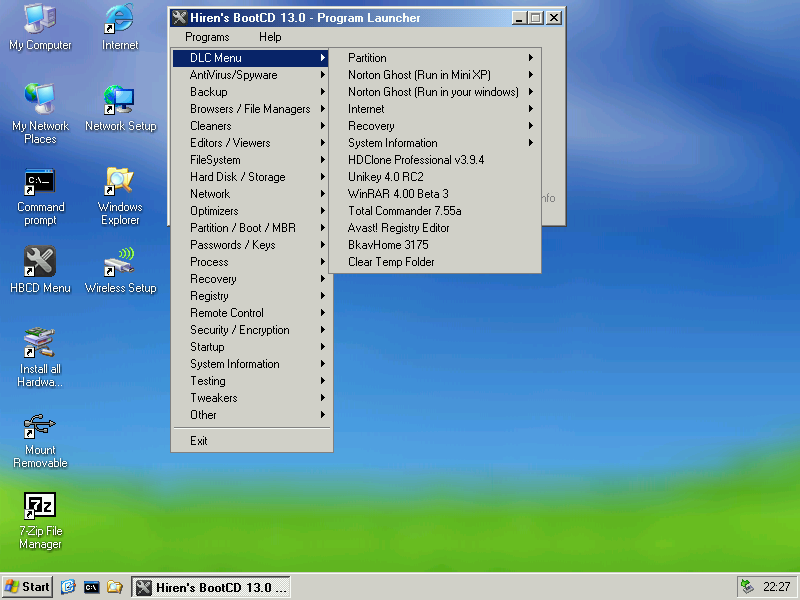
Task: Open Norton Ghost (Run in Mini XP)
Action: (435, 75)
